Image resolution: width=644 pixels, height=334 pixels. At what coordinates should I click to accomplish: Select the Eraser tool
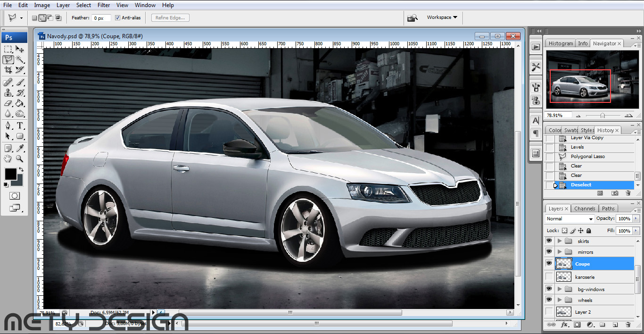pos(8,103)
